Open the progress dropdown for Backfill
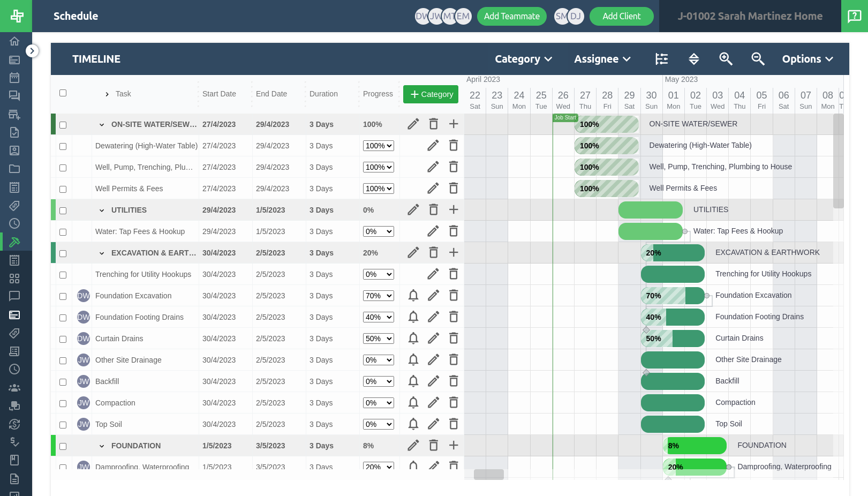The image size is (868, 496). tap(378, 381)
